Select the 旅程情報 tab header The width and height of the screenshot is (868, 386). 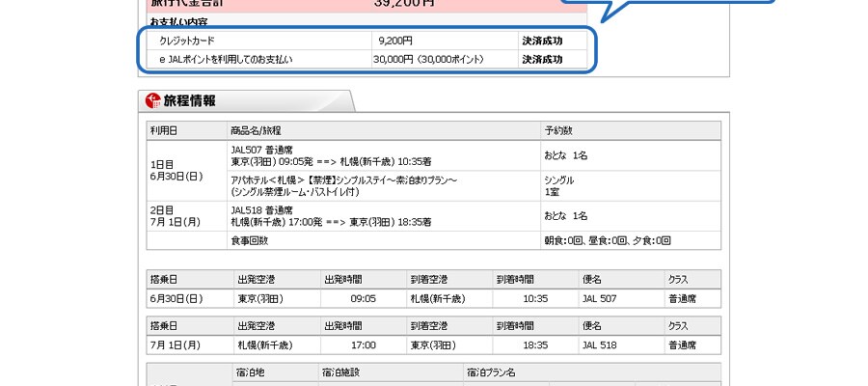tap(190, 100)
